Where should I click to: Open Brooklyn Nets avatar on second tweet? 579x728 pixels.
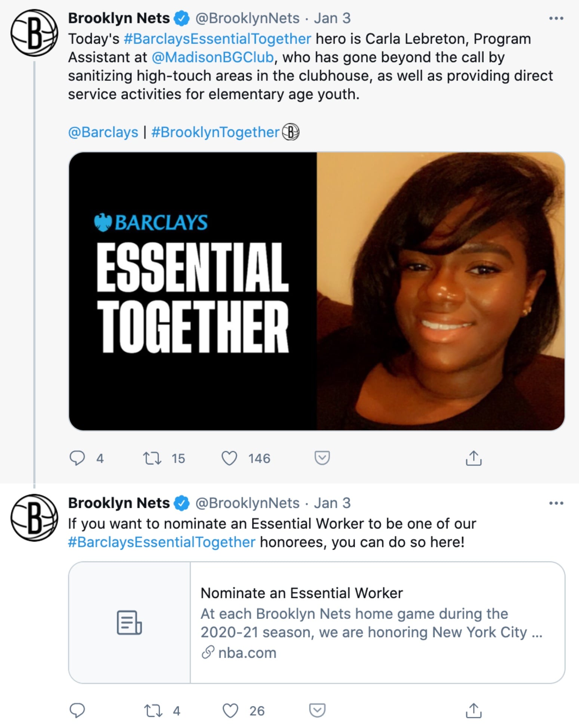pos(34,518)
